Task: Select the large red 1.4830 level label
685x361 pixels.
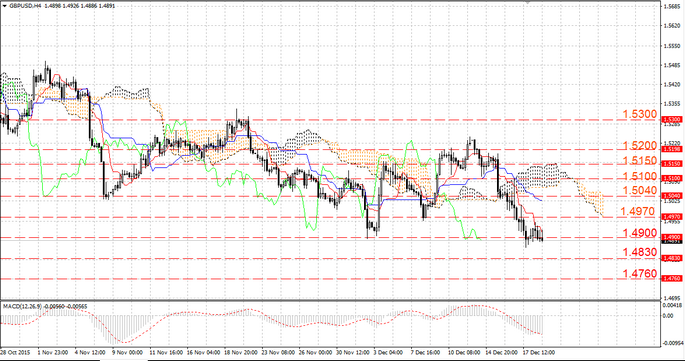Action: coord(639,252)
